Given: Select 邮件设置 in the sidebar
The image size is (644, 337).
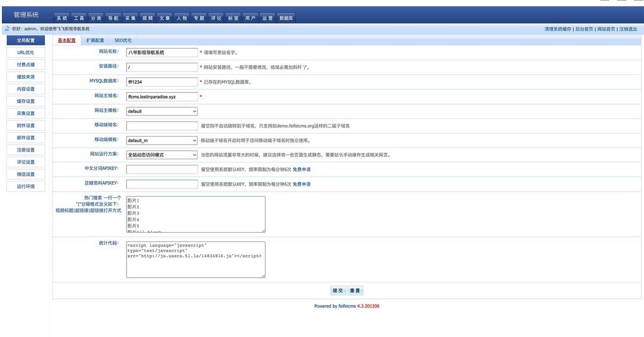Looking at the screenshot, I should (26, 138).
